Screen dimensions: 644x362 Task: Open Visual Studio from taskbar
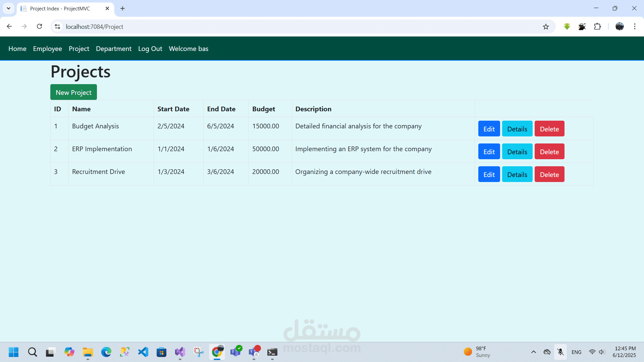pos(180,352)
